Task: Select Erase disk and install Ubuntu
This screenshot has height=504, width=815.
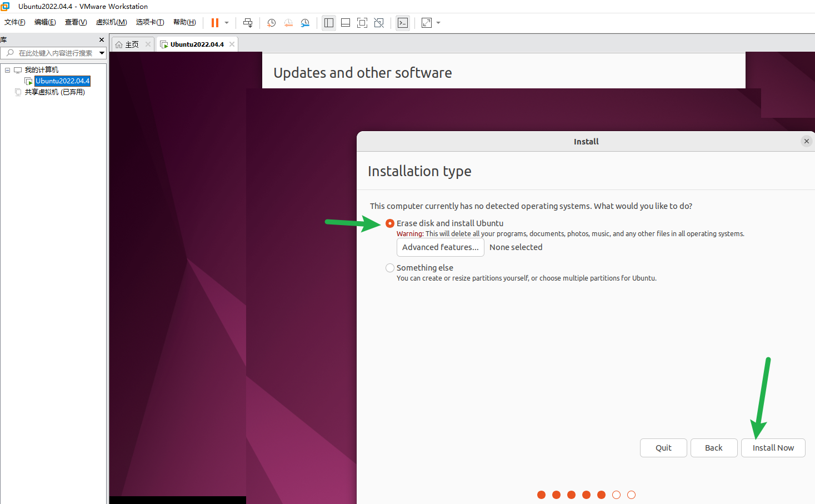Action: [390, 223]
